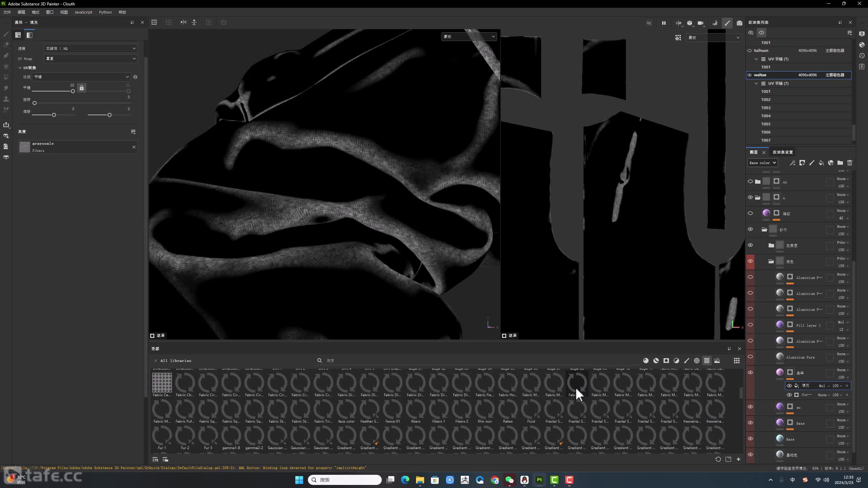Viewport: 868px width, 488px height.
Task: Hide the 纱巾 folder layer
Action: [750, 229]
